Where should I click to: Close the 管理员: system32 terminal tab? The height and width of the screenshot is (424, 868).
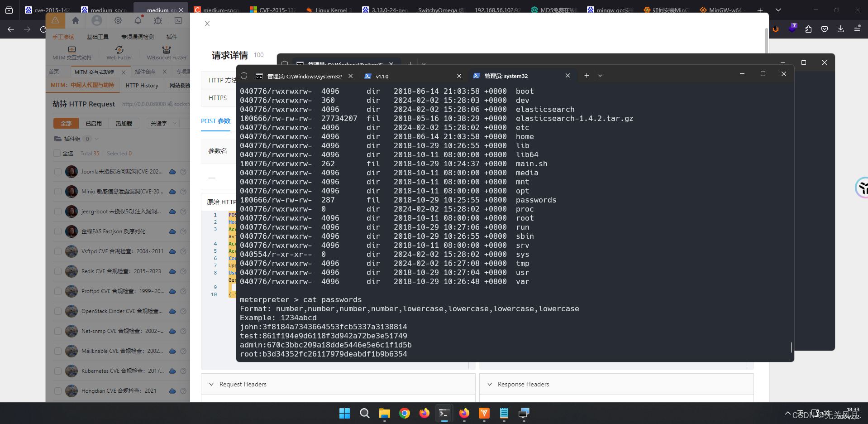point(568,76)
